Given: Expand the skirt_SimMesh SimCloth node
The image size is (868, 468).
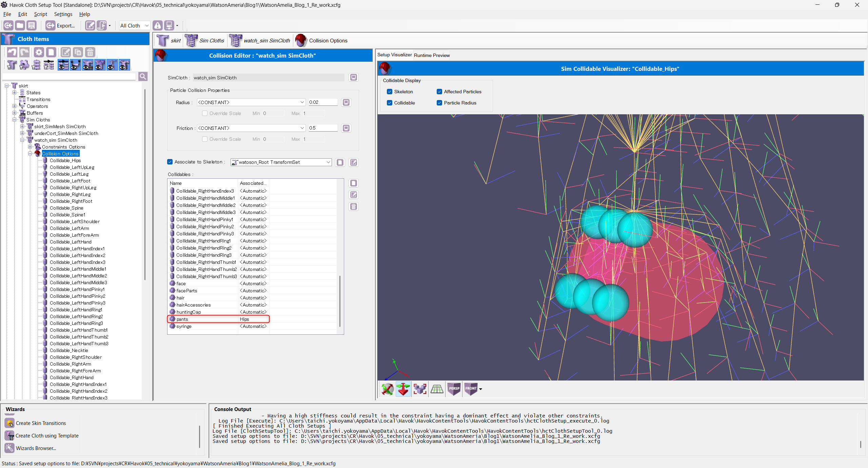Looking at the screenshot, I should coord(22,126).
